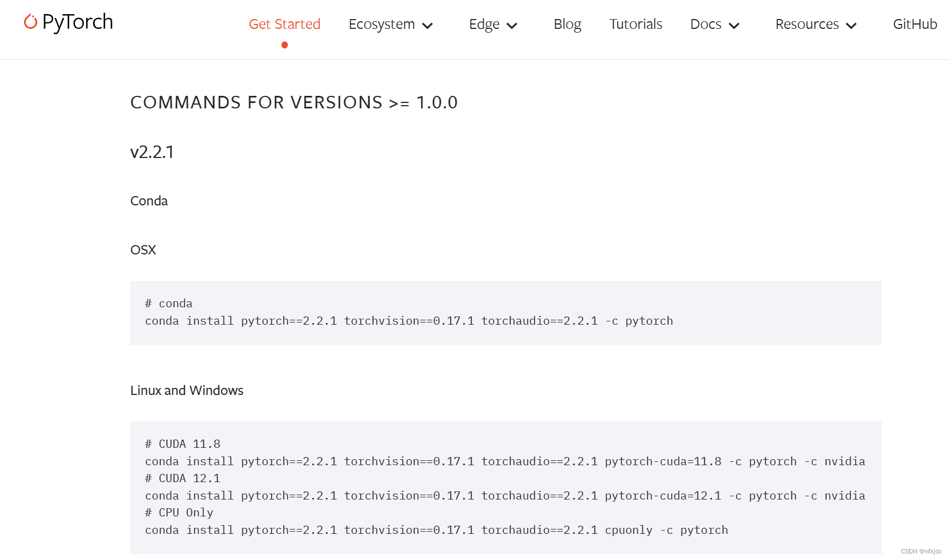The height and width of the screenshot is (560, 950).
Task: Go to the Tutorials page
Action: (636, 24)
